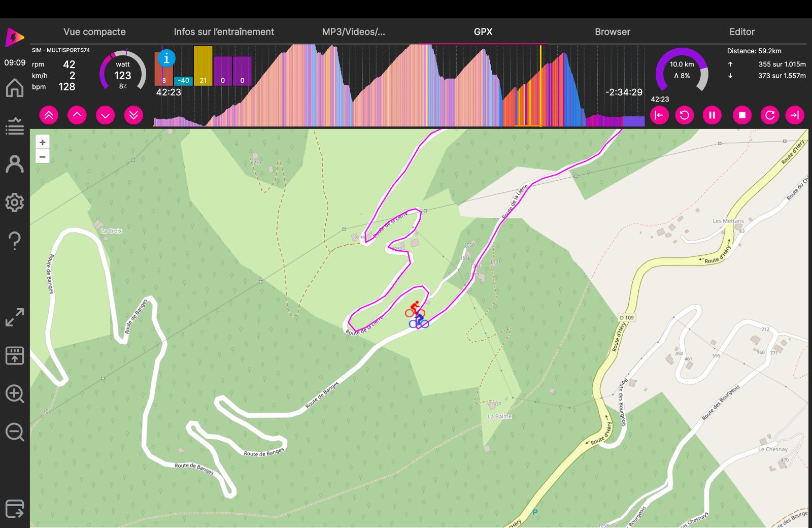Viewport: 812px width, 528px height.
Task: Open the home screen icon
Action: coord(15,88)
